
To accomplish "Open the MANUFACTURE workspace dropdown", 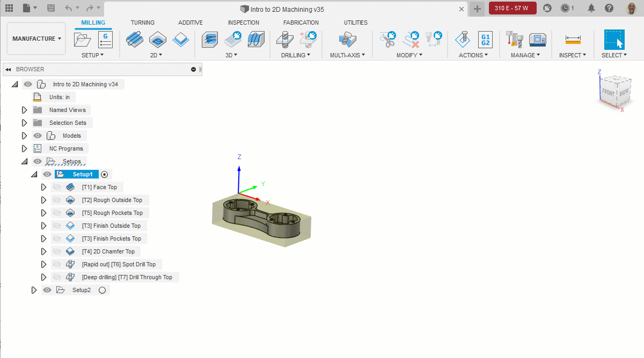I will pyautogui.click(x=36, y=39).
